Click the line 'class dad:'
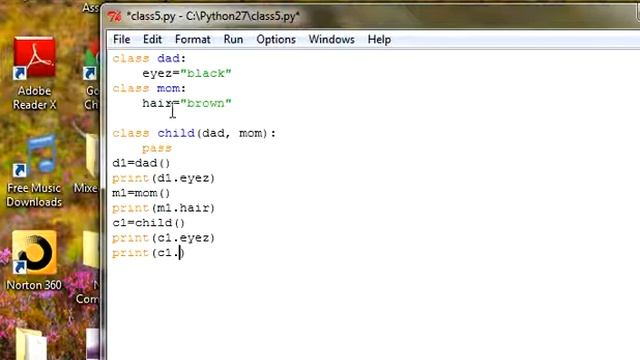The image size is (640, 360). (x=149, y=58)
